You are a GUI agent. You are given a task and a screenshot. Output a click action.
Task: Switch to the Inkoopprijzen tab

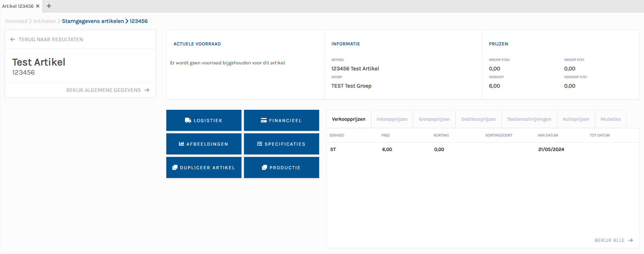click(392, 119)
